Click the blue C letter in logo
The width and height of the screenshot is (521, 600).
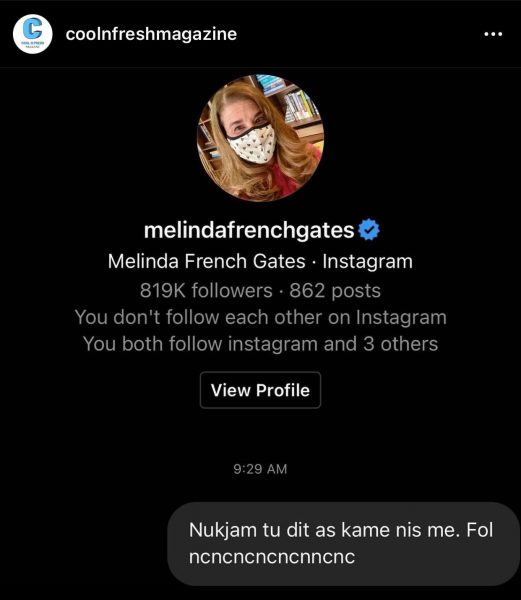pos(33,29)
